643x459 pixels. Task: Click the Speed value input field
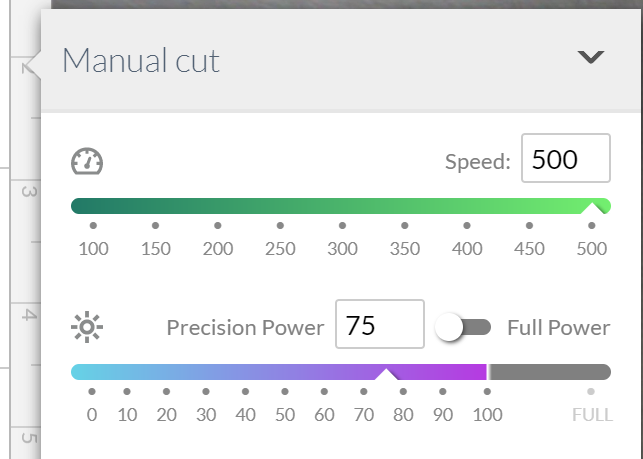click(x=565, y=159)
